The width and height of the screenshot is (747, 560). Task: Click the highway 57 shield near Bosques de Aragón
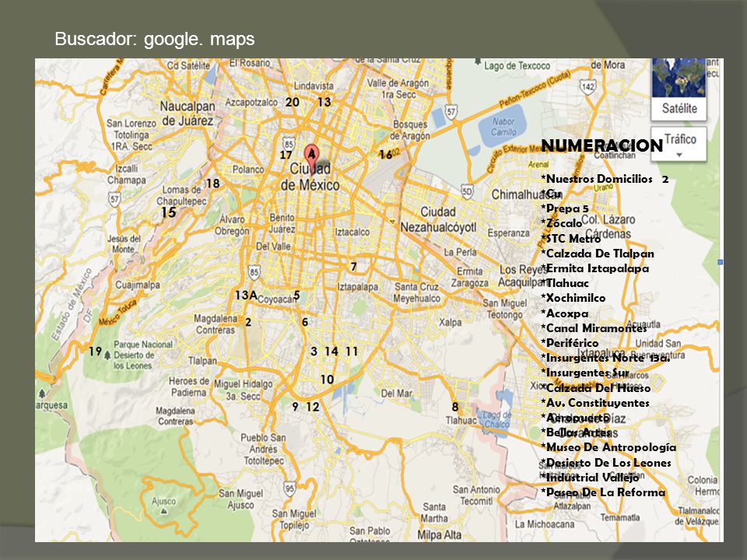coord(451,112)
